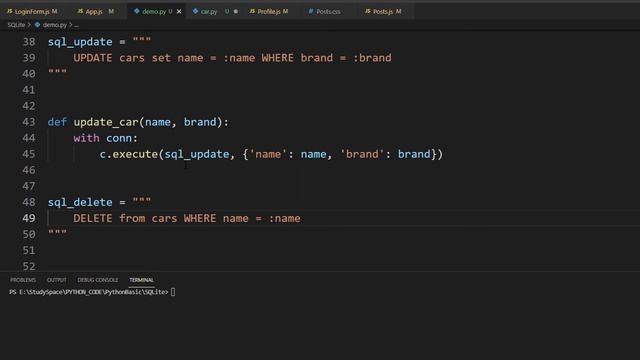Click 'c.execute' on line 45

pyautogui.click(x=129, y=154)
